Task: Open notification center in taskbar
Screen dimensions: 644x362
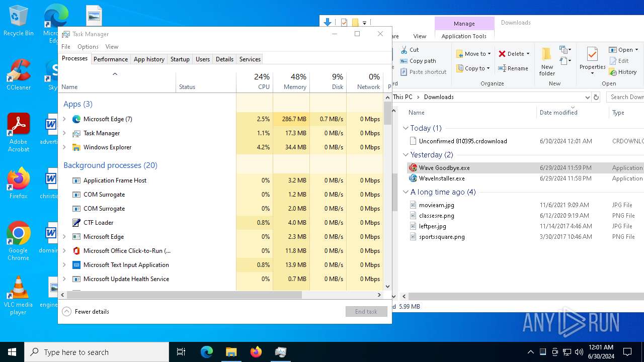Action: pos(627,352)
